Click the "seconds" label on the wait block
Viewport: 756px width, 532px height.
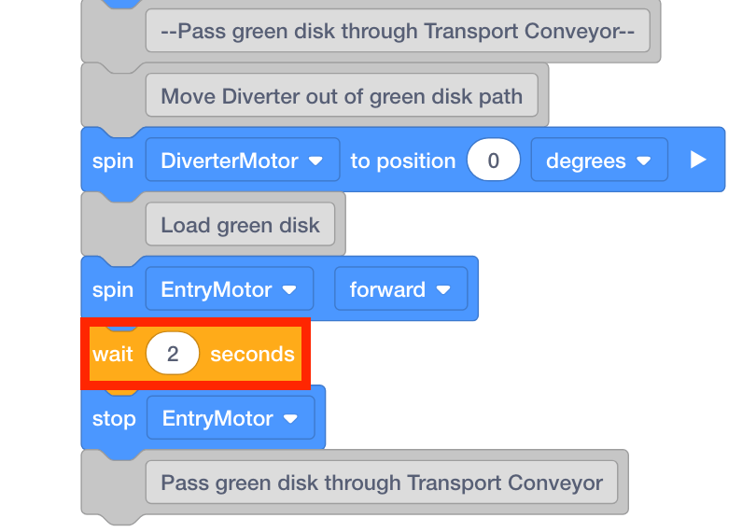tap(252, 355)
